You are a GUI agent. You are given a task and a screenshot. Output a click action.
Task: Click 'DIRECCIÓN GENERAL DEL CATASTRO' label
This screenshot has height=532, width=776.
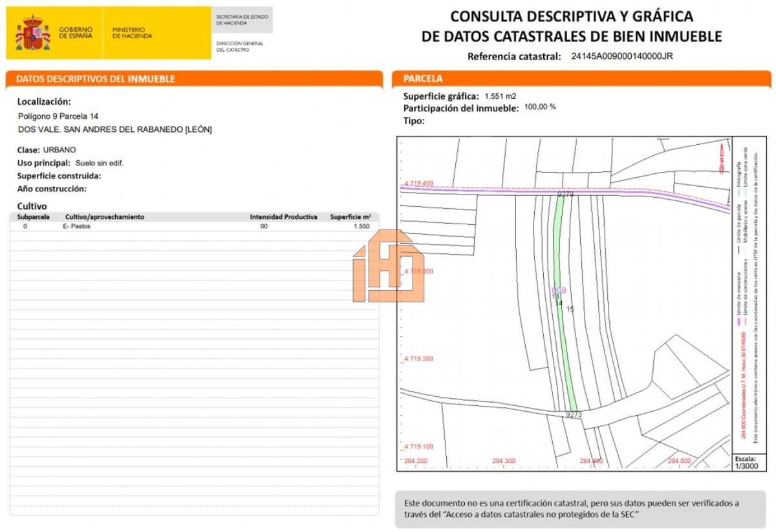[240, 47]
